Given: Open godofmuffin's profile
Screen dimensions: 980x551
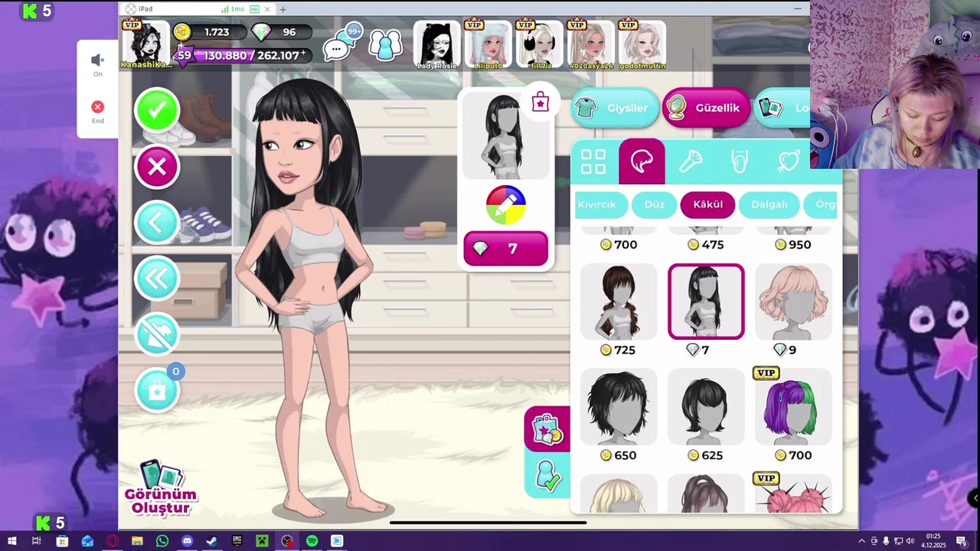Looking at the screenshot, I should (x=642, y=44).
